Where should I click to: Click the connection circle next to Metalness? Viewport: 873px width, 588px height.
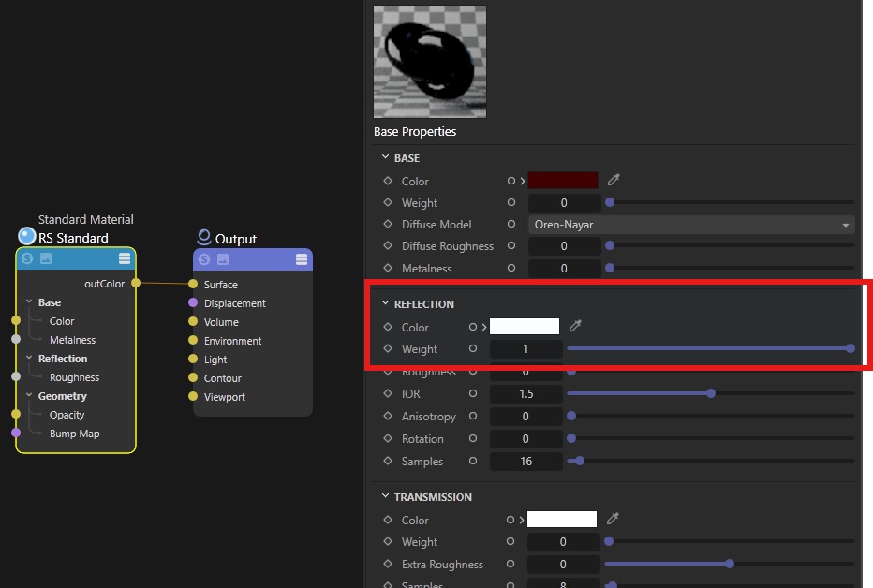click(510, 268)
